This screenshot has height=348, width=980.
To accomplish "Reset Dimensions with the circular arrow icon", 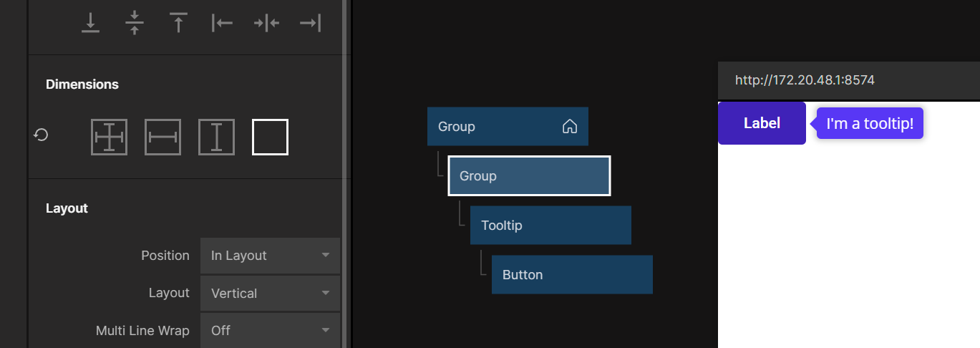I will tap(41, 135).
